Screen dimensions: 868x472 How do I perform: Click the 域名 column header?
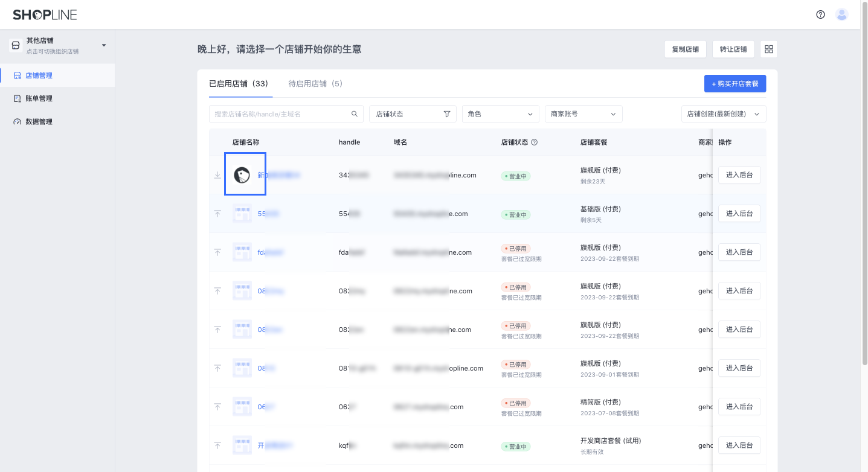400,142
